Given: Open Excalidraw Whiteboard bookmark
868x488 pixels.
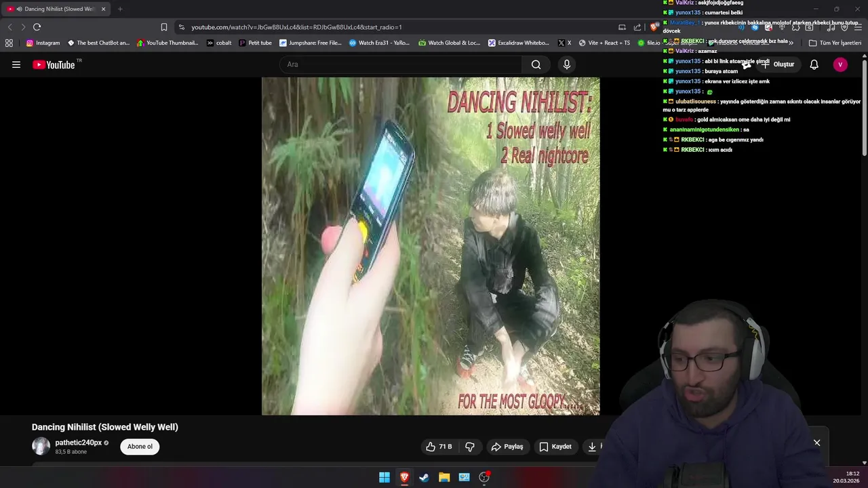Looking at the screenshot, I should [x=519, y=43].
